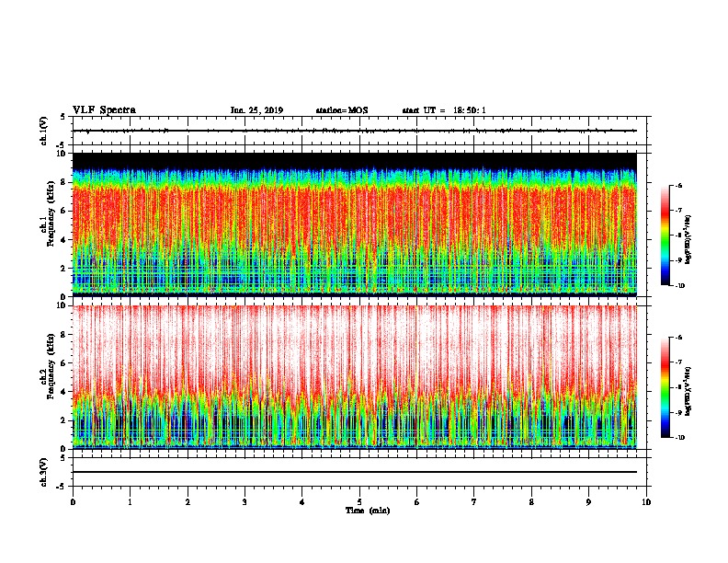Click the "station=MOS" header label
Screen dimensions: 728x563
[x=342, y=110]
